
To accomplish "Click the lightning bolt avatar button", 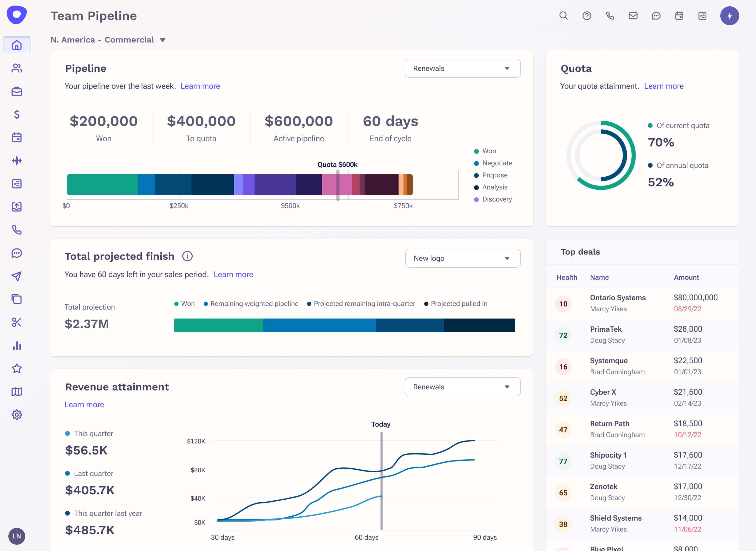I will [729, 16].
